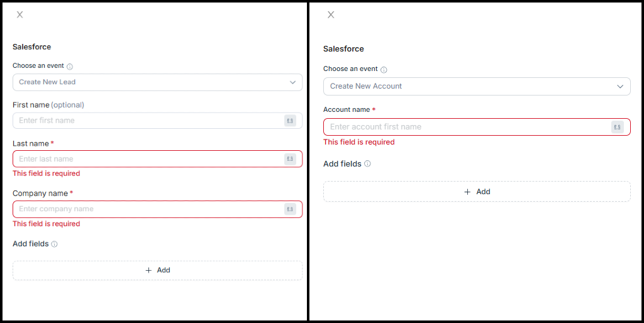Viewport: 644px width, 323px height.
Task: Click Add button under Create New Lead form
Action: point(158,270)
